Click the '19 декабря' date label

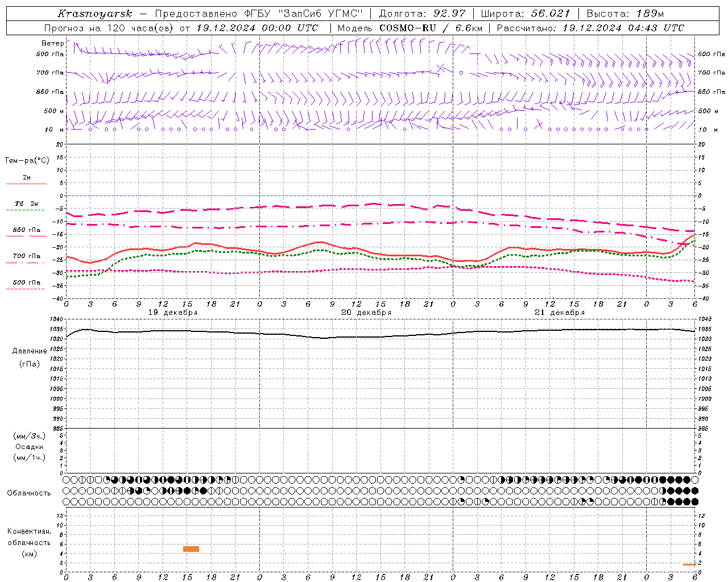[173, 313]
